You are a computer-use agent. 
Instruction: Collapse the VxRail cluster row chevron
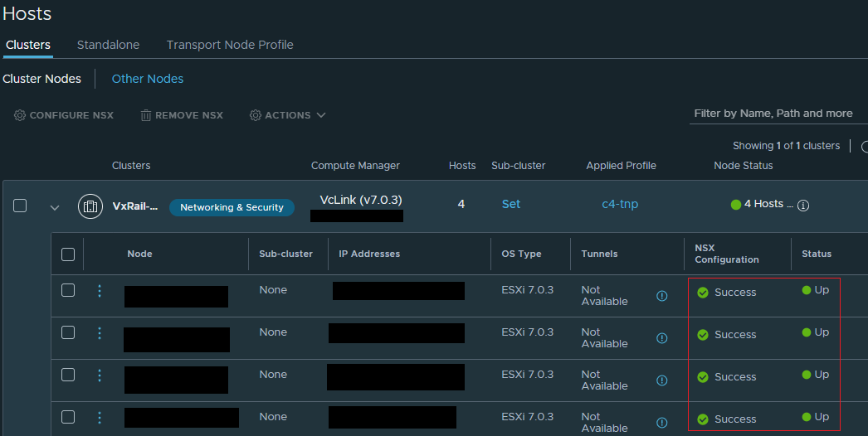(x=54, y=208)
